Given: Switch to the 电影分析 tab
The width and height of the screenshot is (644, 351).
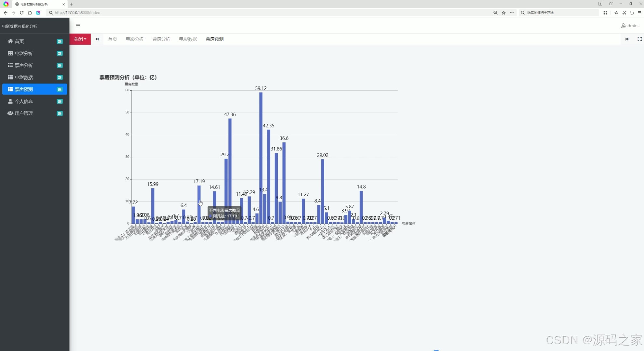Looking at the screenshot, I should (135, 39).
